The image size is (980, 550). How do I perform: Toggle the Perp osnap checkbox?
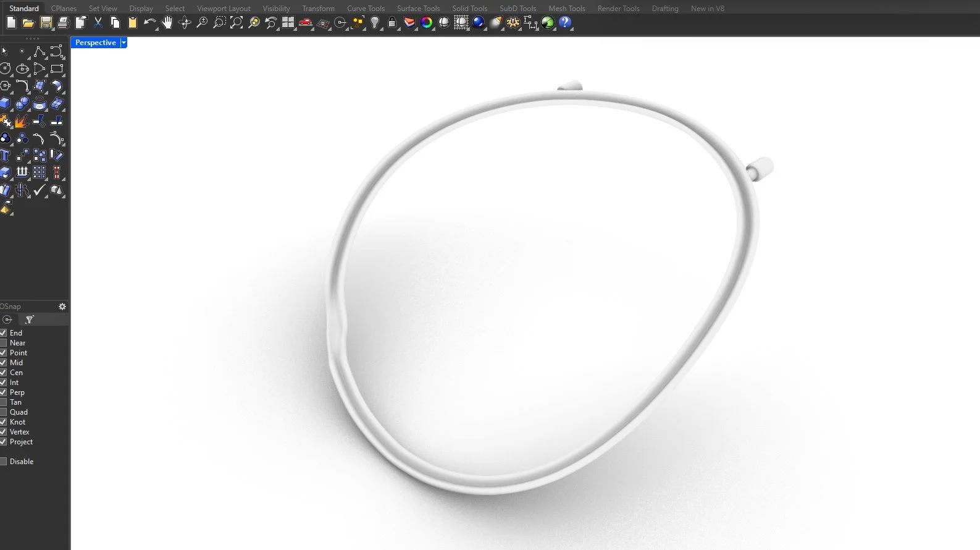click(3, 392)
